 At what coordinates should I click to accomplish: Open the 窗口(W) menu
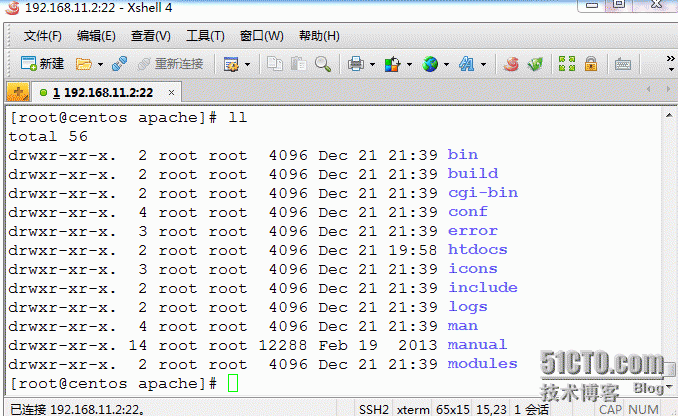pyautogui.click(x=262, y=36)
